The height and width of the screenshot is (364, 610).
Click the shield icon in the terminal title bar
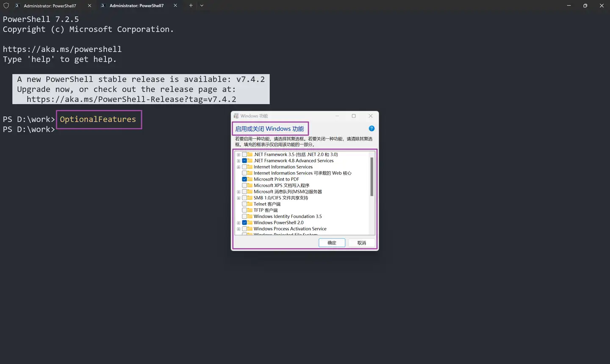tap(6, 6)
